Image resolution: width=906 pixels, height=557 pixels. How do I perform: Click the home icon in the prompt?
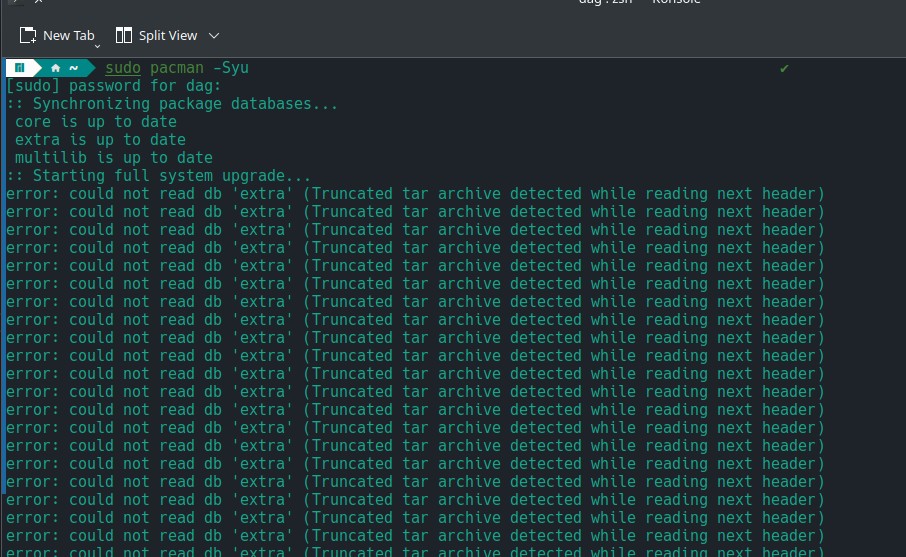pyautogui.click(x=56, y=68)
